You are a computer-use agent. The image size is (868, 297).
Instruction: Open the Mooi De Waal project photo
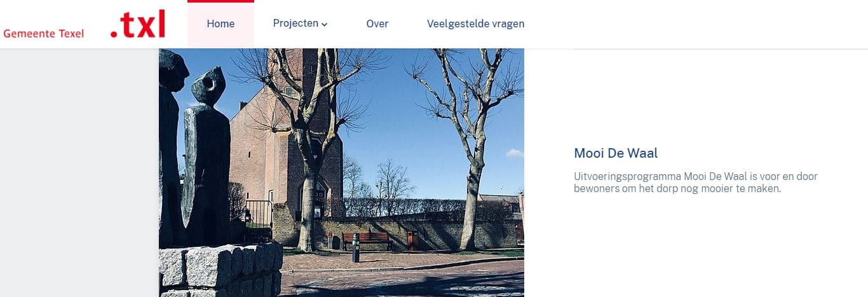click(341, 172)
